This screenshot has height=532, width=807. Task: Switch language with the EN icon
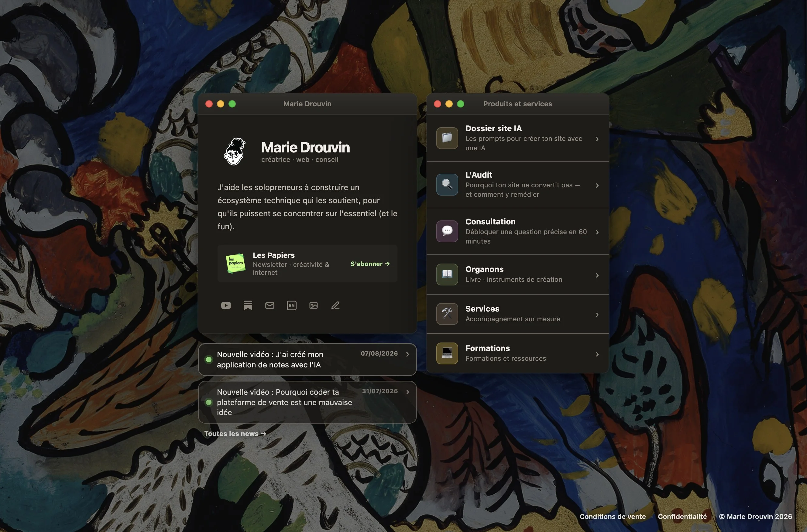point(292,305)
